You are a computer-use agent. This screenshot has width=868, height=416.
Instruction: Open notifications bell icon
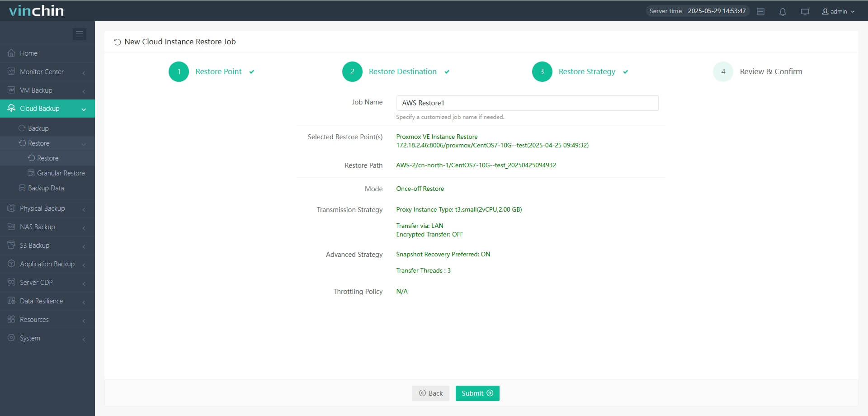[x=783, y=11]
